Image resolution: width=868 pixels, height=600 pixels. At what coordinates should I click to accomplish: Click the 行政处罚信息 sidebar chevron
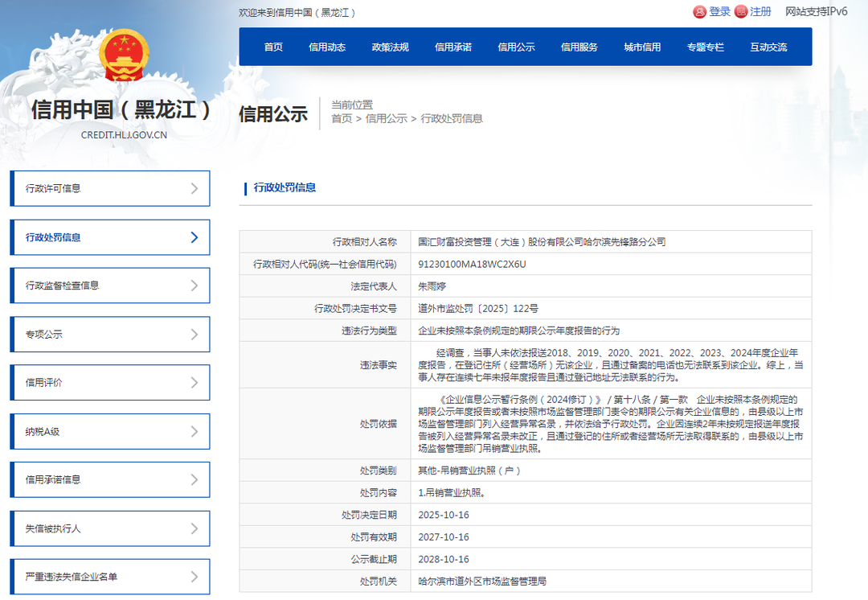194,237
